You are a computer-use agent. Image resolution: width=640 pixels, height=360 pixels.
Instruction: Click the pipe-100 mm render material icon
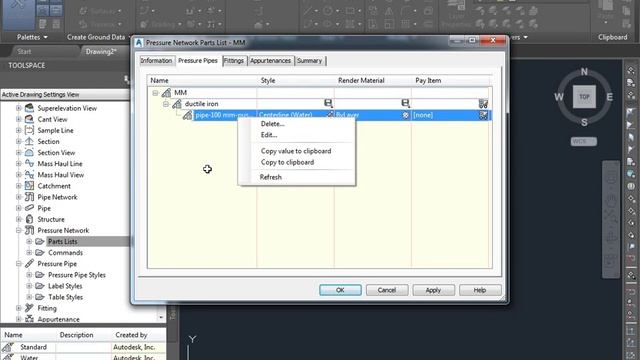[x=405, y=115]
